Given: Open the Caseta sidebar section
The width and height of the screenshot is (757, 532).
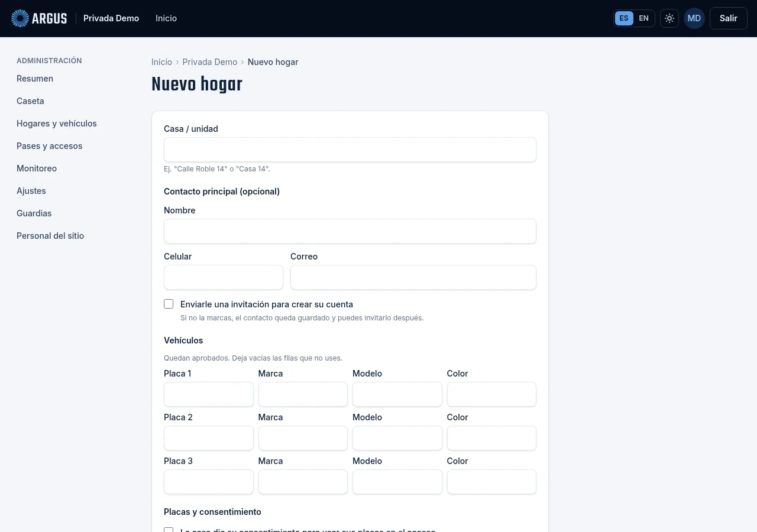Looking at the screenshot, I should point(30,101).
